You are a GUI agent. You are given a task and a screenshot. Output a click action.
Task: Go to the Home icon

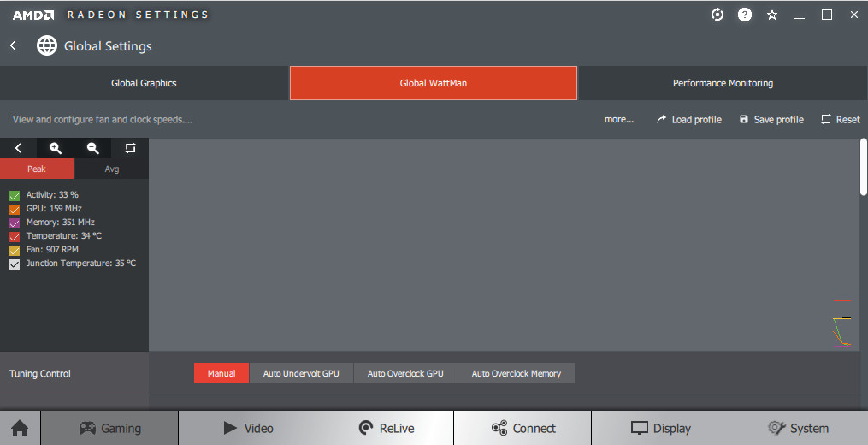coord(20,428)
